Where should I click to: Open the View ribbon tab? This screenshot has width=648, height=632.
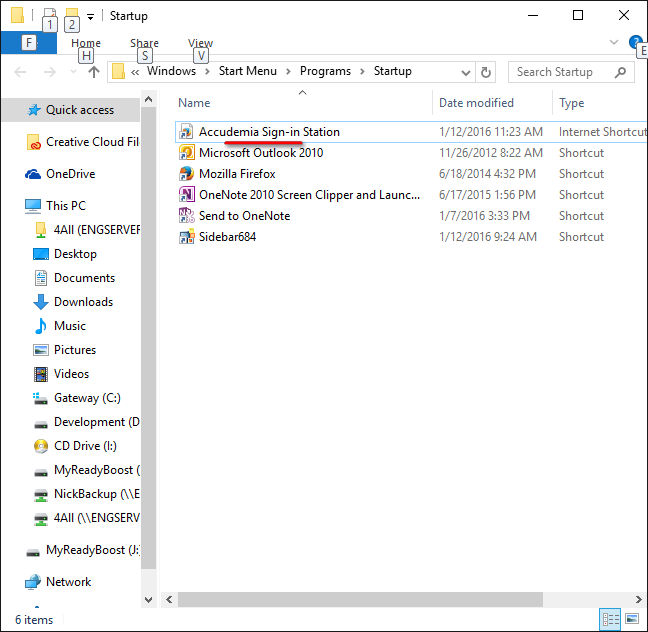click(x=200, y=43)
